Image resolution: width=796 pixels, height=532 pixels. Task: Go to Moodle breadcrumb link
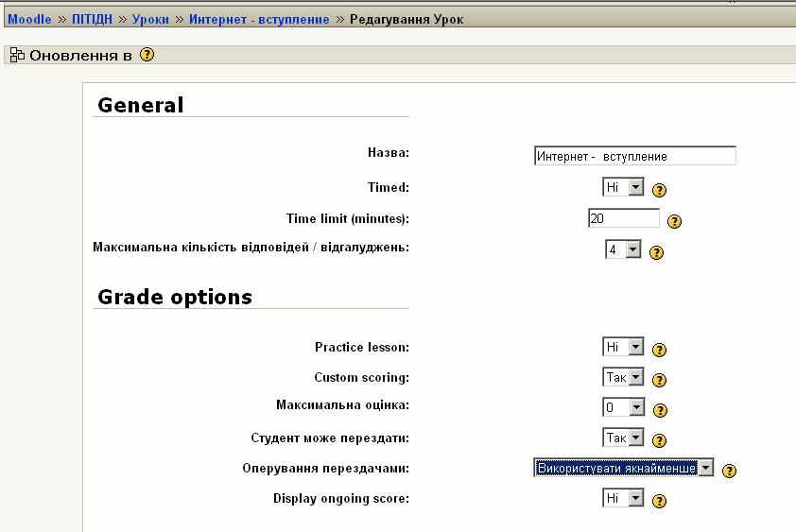(29, 19)
